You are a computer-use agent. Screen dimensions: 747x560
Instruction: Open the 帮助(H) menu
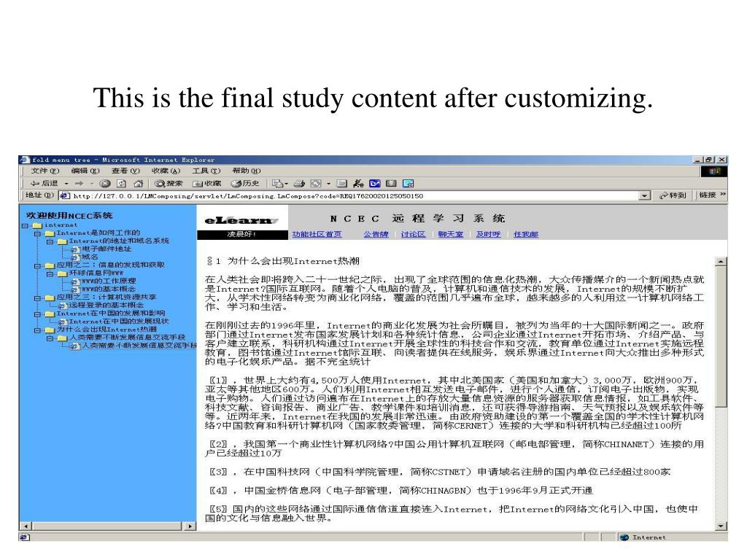click(x=247, y=171)
